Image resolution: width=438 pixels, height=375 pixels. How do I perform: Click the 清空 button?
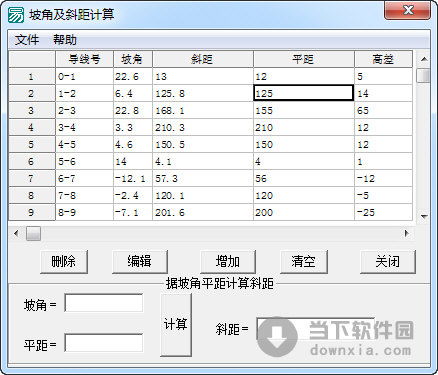coord(304,262)
